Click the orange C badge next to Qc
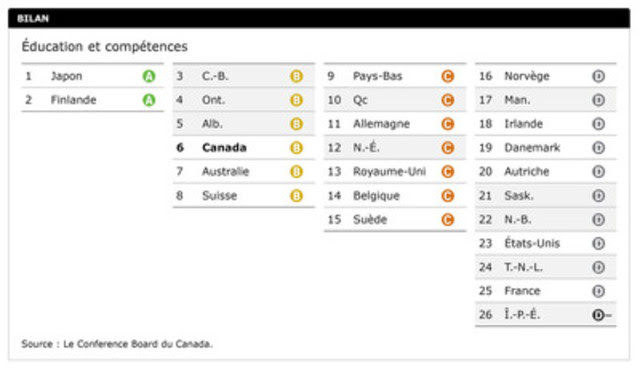The image size is (640, 370). pyautogui.click(x=448, y=100)
